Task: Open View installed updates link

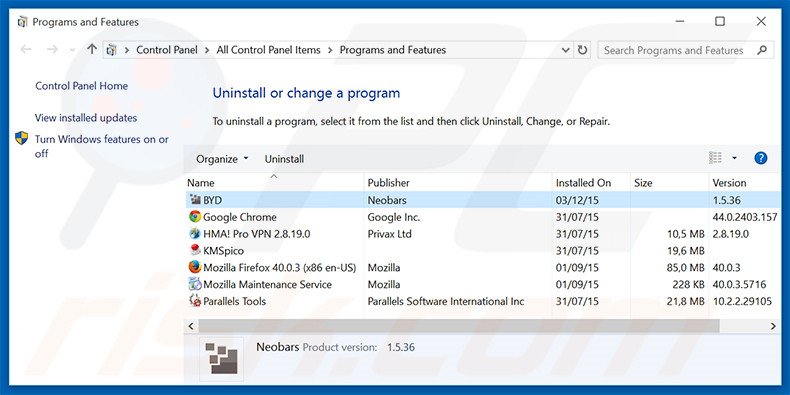Action: [x=86, y=118]
